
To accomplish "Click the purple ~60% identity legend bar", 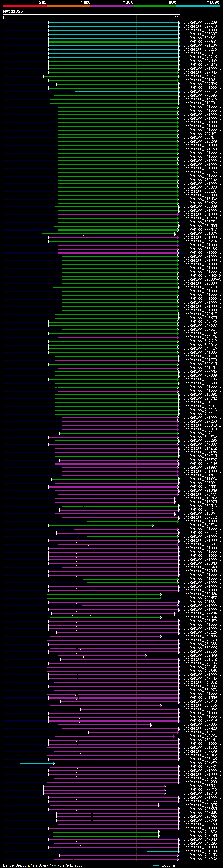I will tap(111, 6).
